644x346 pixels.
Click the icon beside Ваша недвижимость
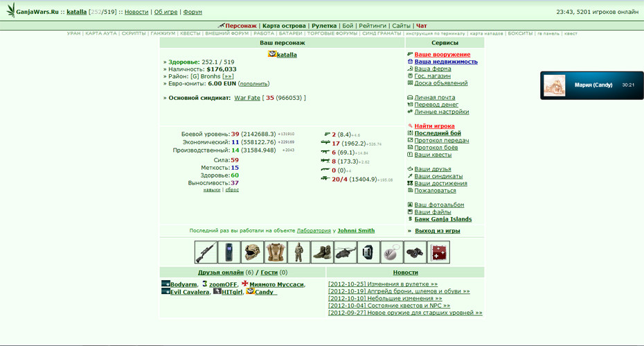[x=410, y=61]
